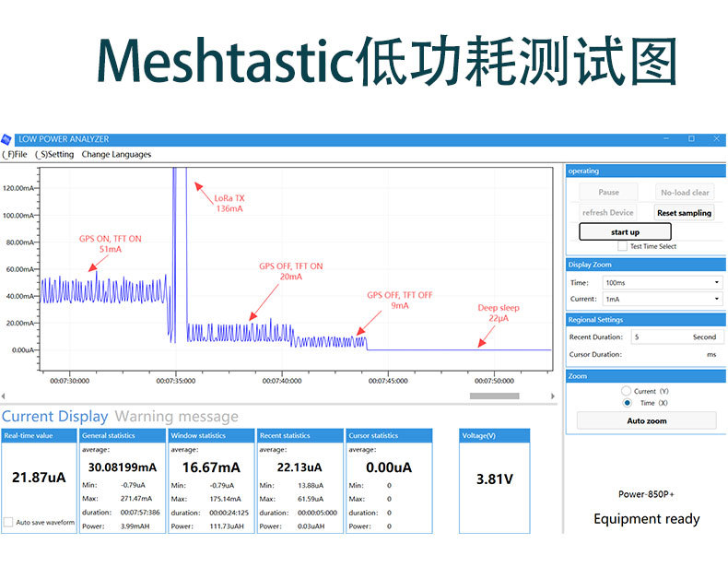Click the Recent Duration input field
This screenshot has height=579, width=728.
[677, 337]
